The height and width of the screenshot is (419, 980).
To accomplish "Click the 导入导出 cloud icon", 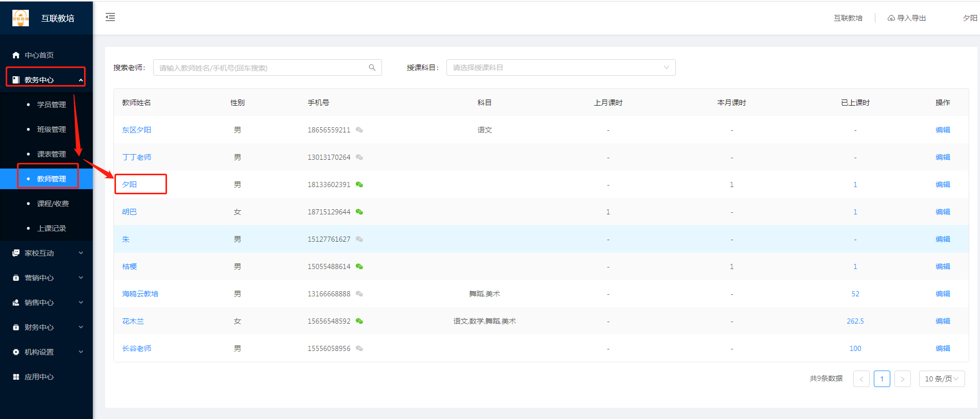I will [891, 18].
